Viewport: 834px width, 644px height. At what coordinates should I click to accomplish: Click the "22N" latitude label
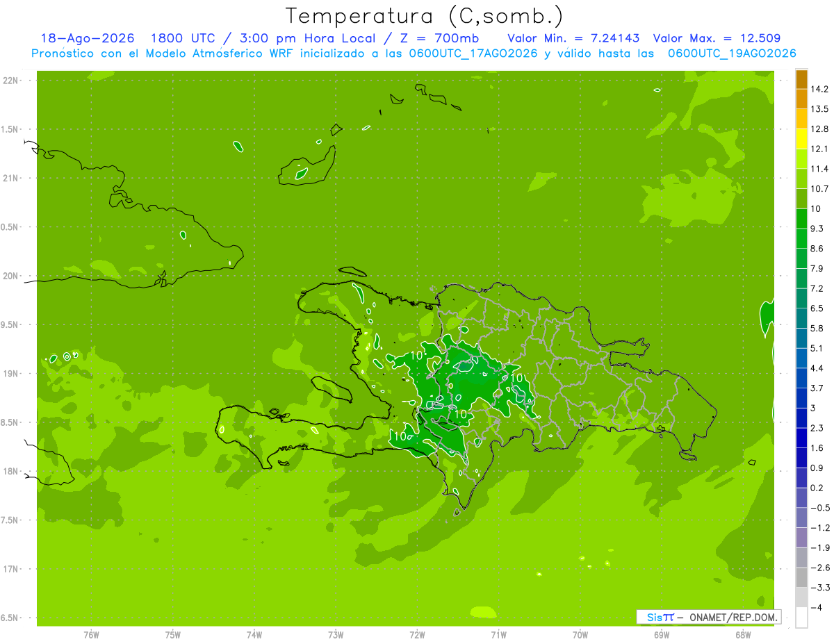coord(10,81)
